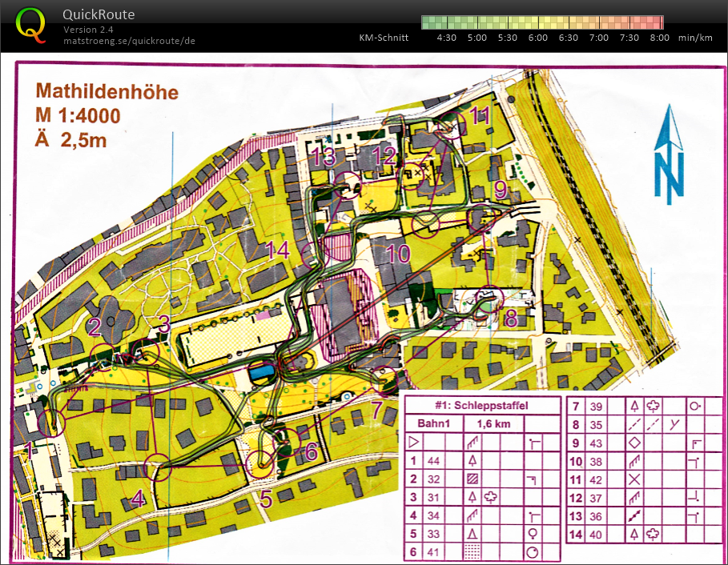Click the start triangle in control description table
Screen dimensions: 728x565
tap(413, 441)
